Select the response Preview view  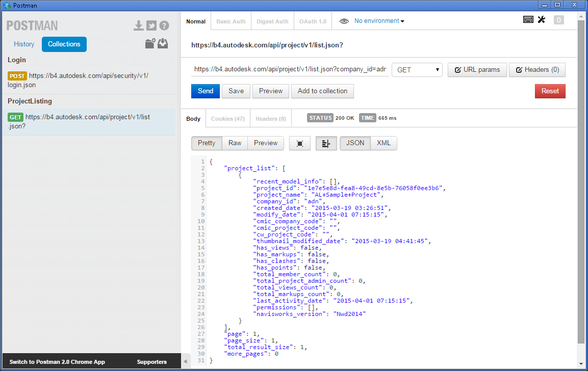point(266,143)
